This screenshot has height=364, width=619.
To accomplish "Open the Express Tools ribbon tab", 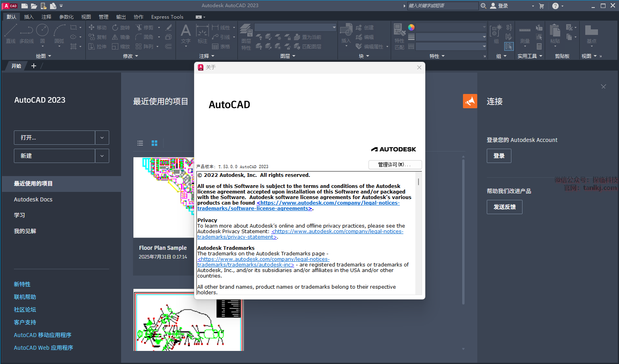I will point(167,17).
